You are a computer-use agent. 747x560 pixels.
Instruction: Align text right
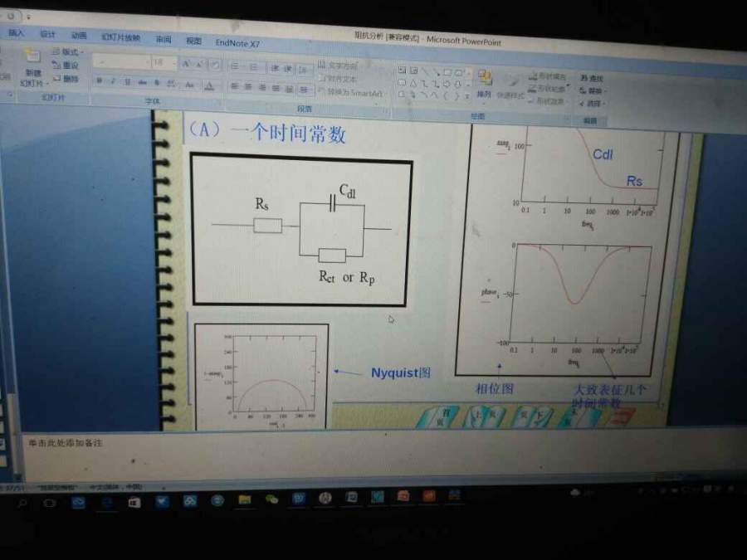[x=262, y=88]
